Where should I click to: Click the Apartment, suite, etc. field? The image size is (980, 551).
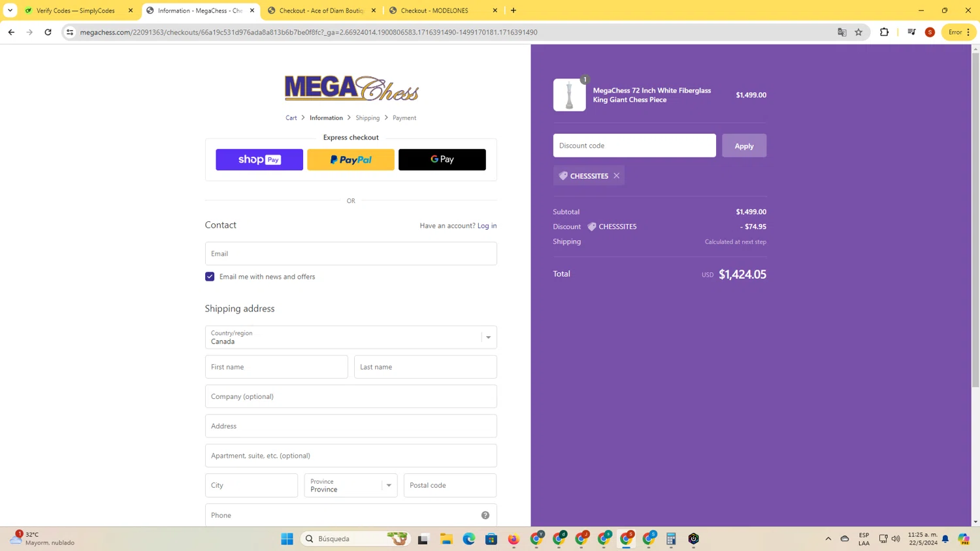click(x=351, y=456)
